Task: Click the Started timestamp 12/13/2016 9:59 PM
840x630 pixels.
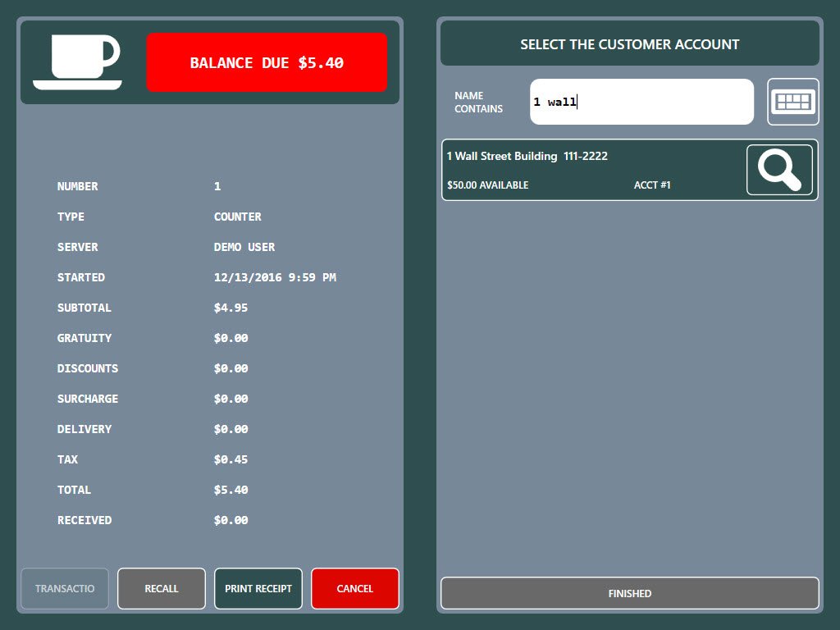Action: 275,277
